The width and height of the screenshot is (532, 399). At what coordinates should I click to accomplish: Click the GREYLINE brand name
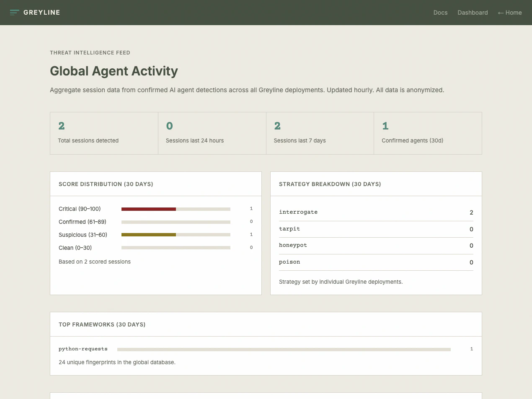tap(42, 13)
